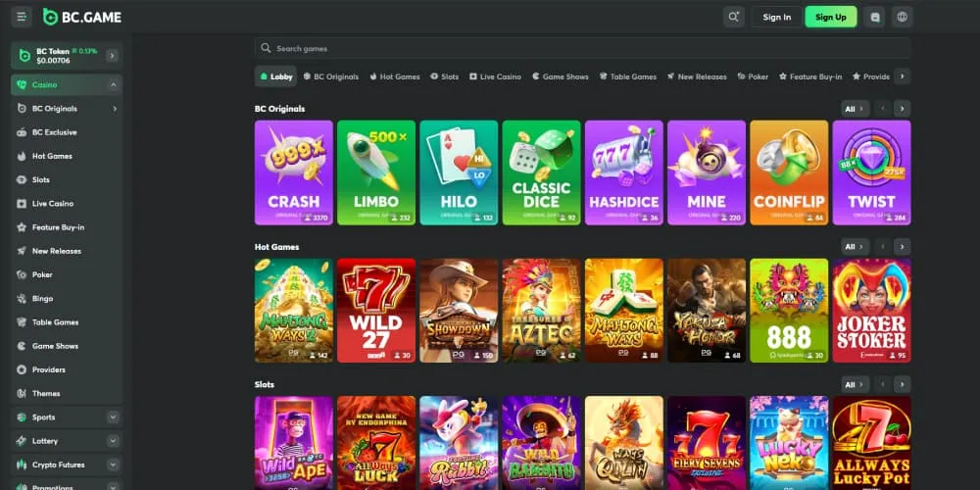
Task: Expand the Sports sidebar section
Action: (x=113, y=416)
